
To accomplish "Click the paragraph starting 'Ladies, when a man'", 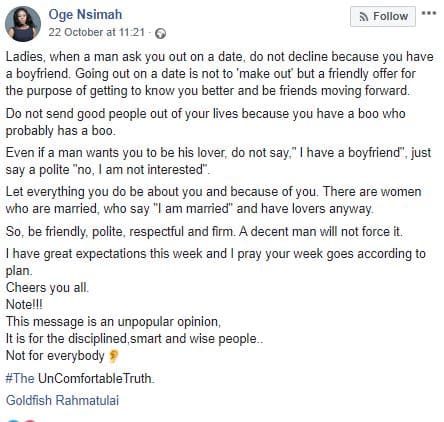I will (x=220, y=74).
